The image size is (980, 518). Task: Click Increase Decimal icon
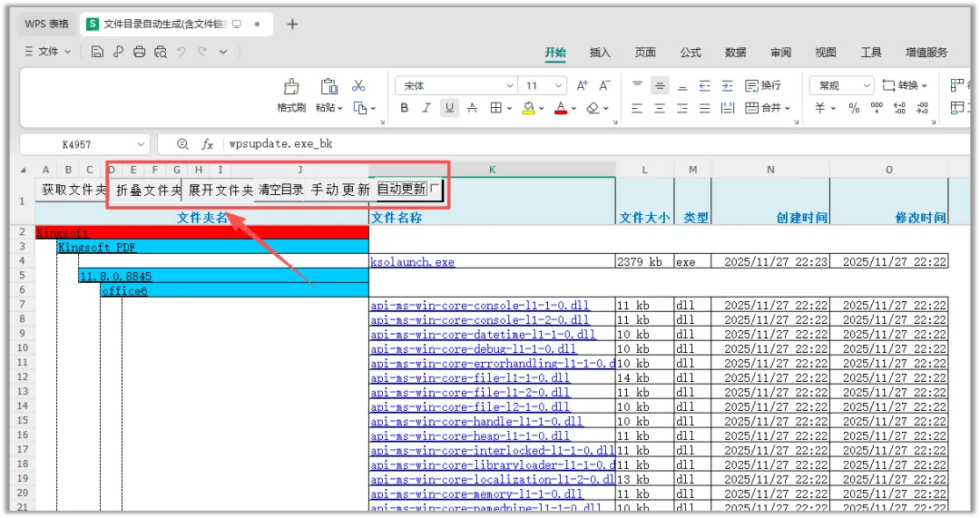tap(900, 108)
